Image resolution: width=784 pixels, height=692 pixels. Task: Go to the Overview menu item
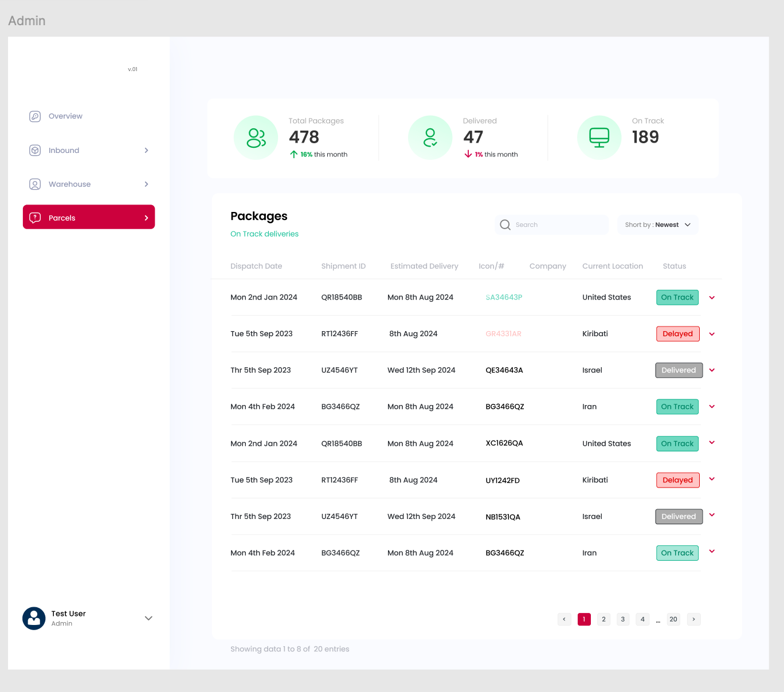pyautogui.click(x=65, y=116)
